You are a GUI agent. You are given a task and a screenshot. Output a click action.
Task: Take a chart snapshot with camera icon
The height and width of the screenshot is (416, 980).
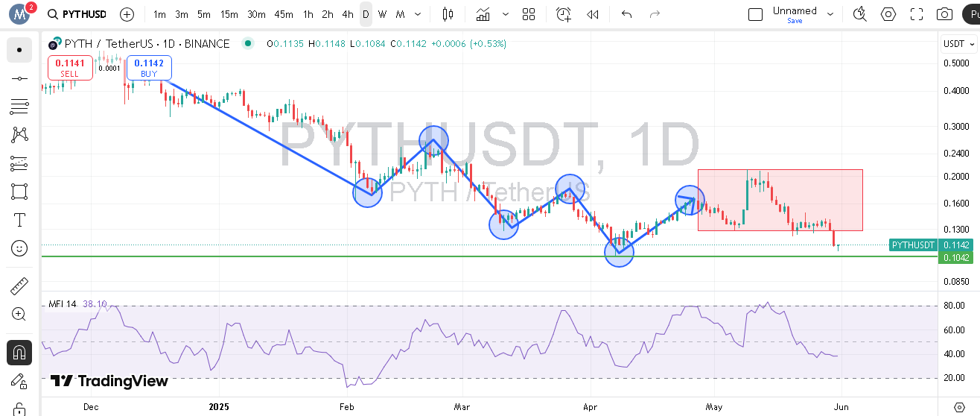pos(945,14)
